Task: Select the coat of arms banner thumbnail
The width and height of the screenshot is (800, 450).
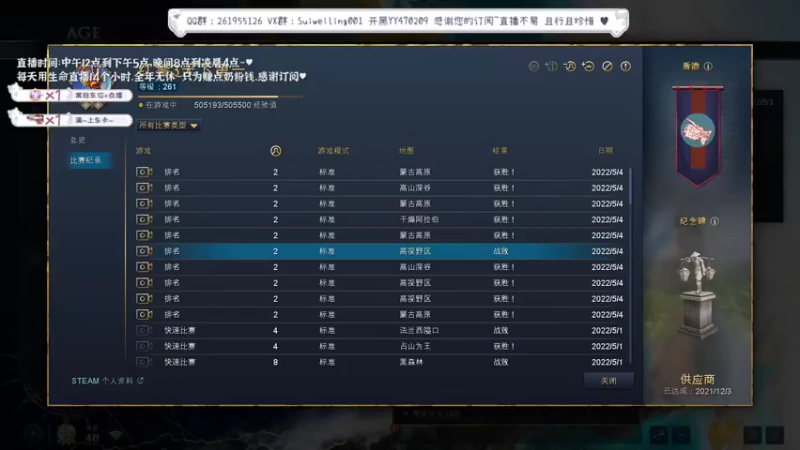Action: 697,136
